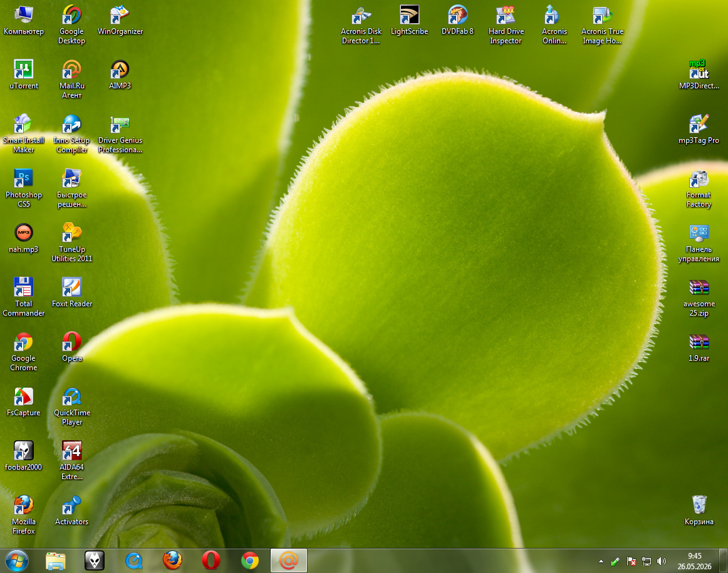Image resolution: width=728 pixels, height=573 pixels.
Task: Open the Компьютер desktop icon
Action: tap(24, 21)
